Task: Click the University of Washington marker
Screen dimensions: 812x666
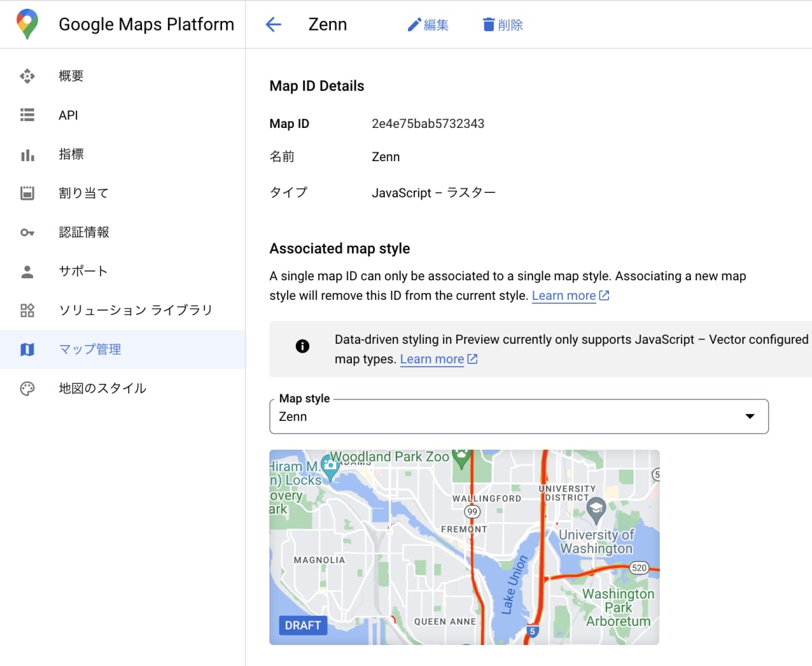Action: (x=595, y=510)
